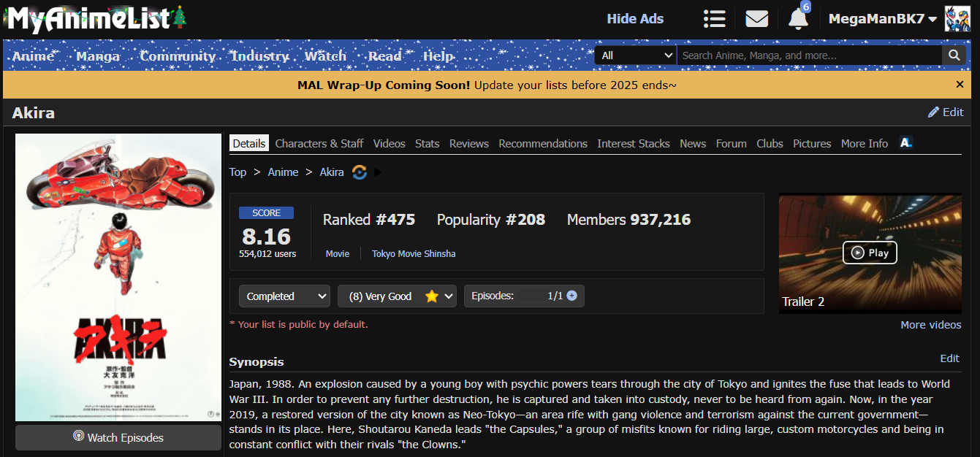Switch to the Pictures tab
Screen dimensions: 980x457
click(x=812, y=144)
